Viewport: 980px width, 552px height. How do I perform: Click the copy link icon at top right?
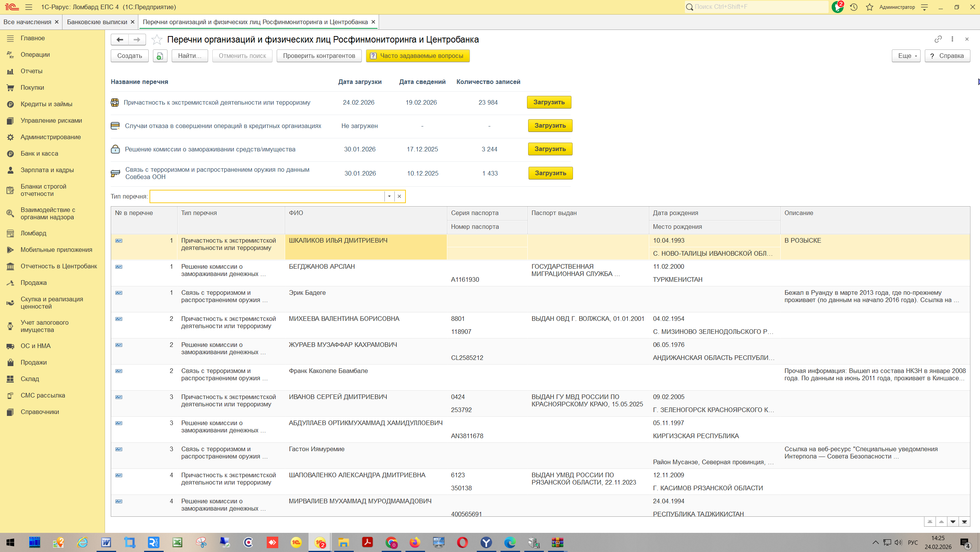coord(938,39)
